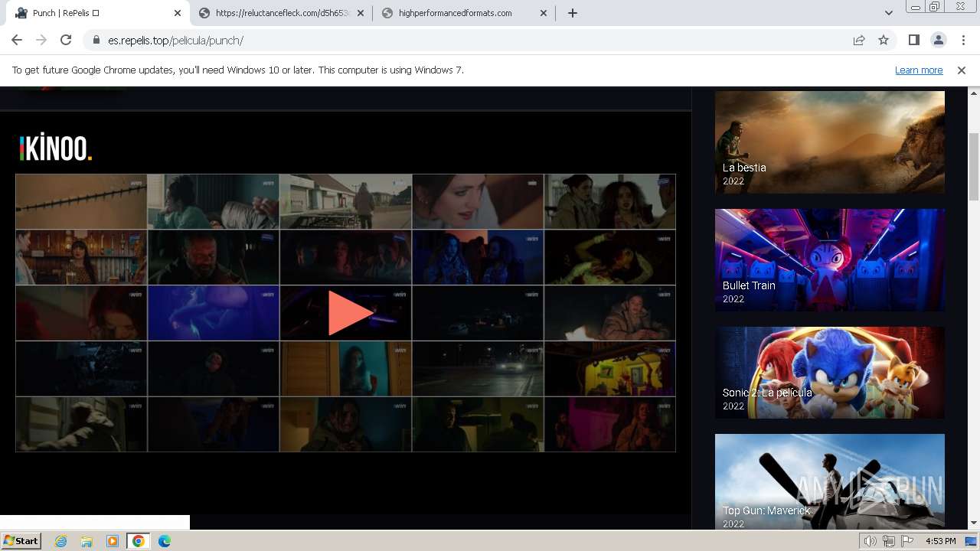Image resolution: width=980 pixels, height=551 pixels.
Task: Launch Microsoft Edge from the taskbar
Action: pos(165,541)
